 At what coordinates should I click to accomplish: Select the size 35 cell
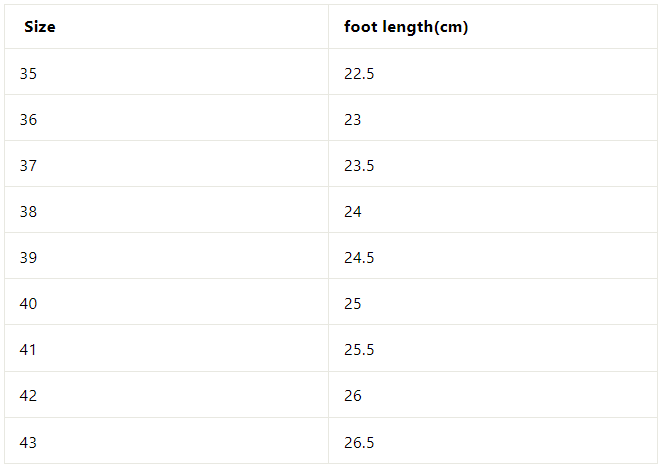28,73
